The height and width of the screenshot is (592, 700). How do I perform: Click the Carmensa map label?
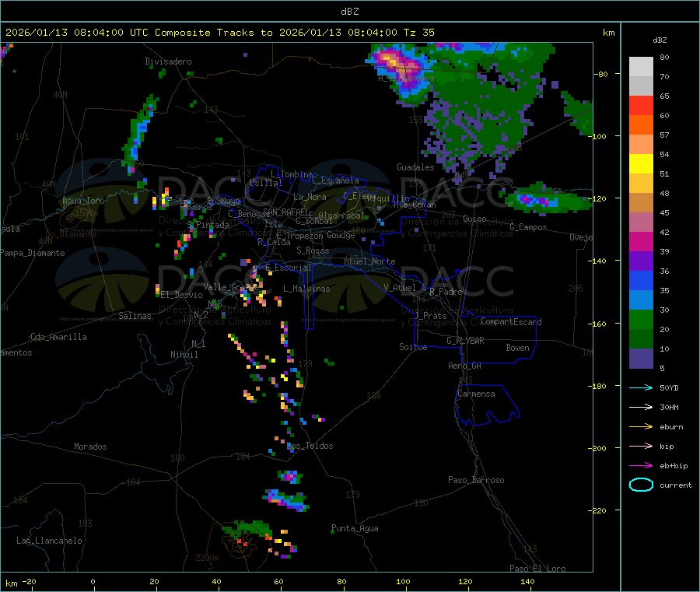[476, 394]
